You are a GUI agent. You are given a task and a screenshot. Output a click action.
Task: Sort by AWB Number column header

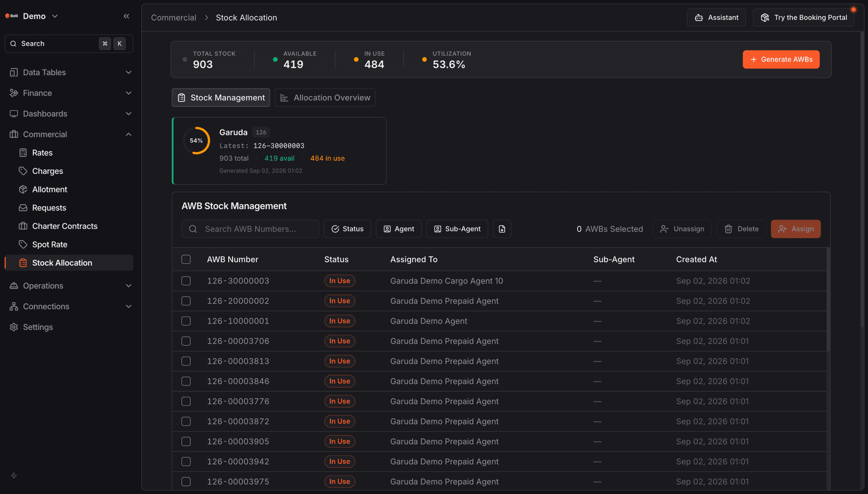(233, 259)
